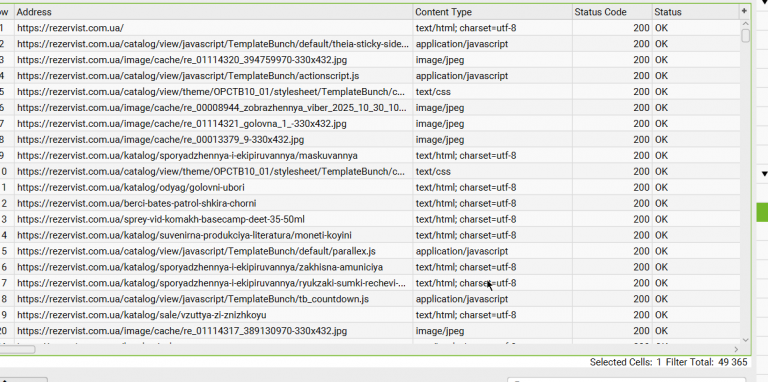
Task: Select the maskuvannya catalog address
Action: click(x=214, y=155)
